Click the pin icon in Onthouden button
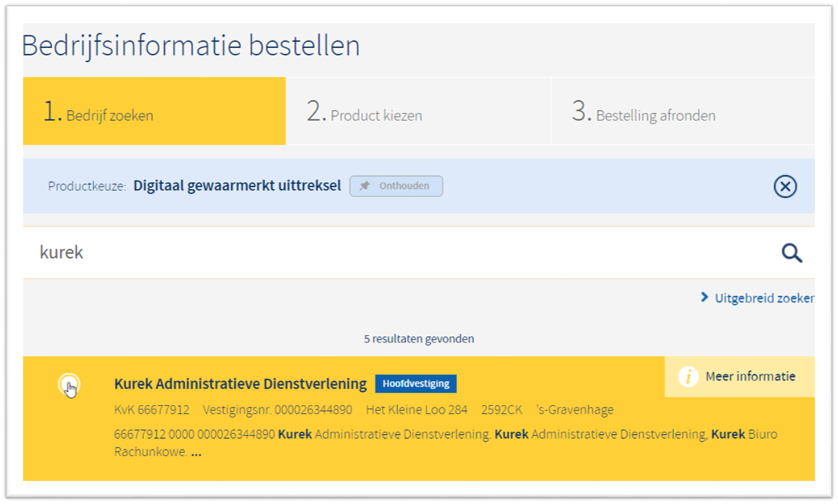The width and height of the screenshot is (838, 504). (x=365, y=186)
